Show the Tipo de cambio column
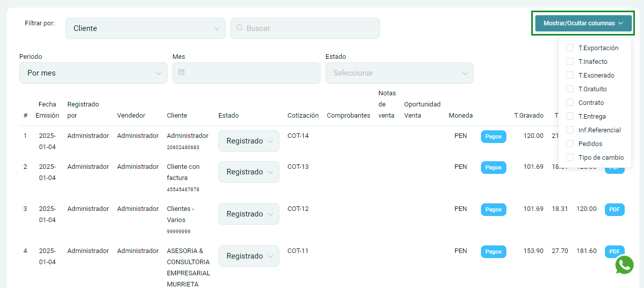Image resolution: width=644 pixels, height=288 pixels. point(570,157)
